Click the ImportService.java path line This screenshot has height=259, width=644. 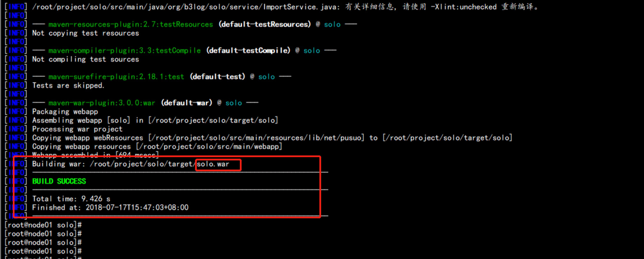coord(285,7)
